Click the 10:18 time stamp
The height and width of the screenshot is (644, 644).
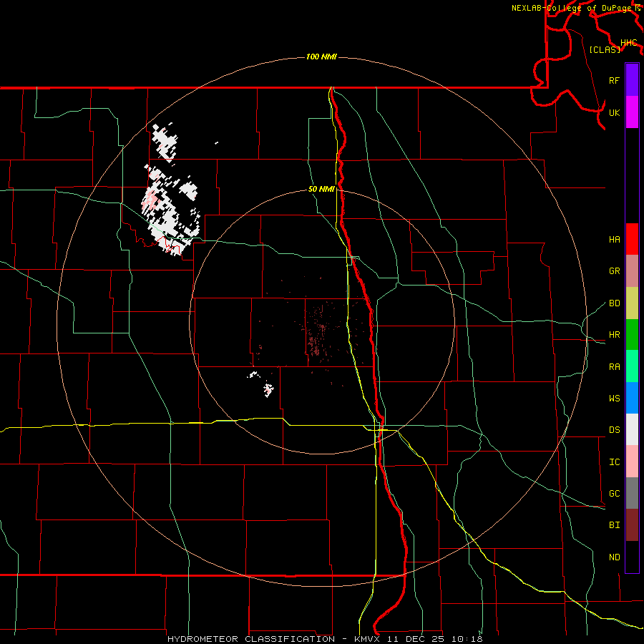coord(467,639)
